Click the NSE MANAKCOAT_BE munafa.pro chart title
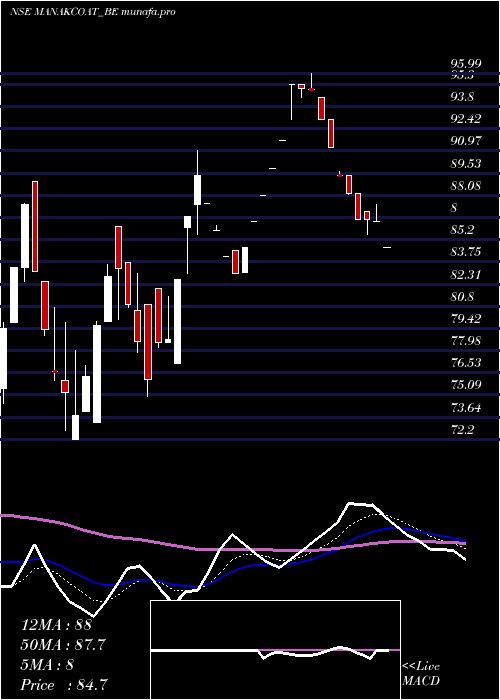Viewport: 500px width, 700px height. [x=92, y=12]
